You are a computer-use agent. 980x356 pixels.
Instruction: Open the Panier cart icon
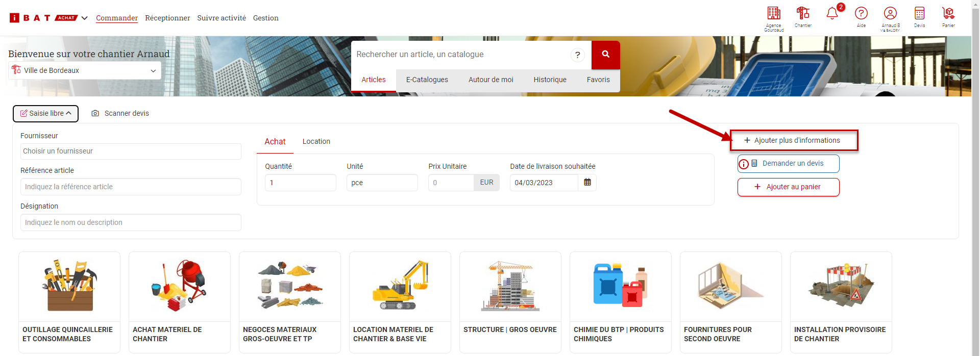948,14
